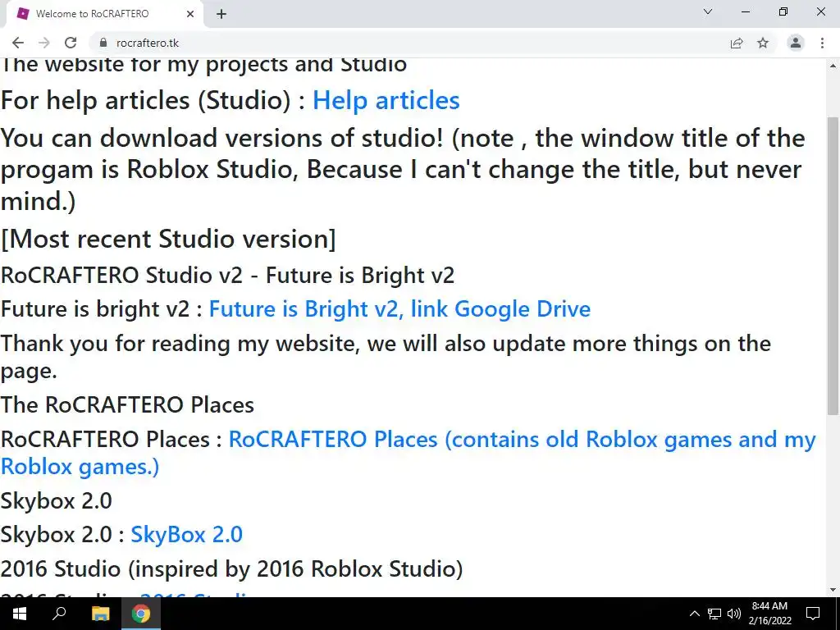The image size is (840, 630).
Task: Open the notifications action center icon
Action: click(x=813, y=614)
